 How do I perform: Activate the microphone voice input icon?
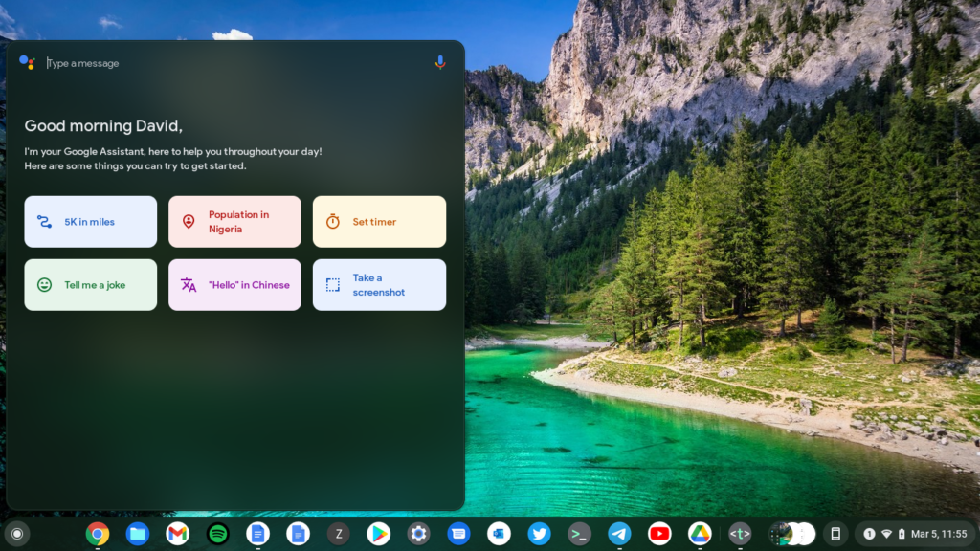coord(440,62)
